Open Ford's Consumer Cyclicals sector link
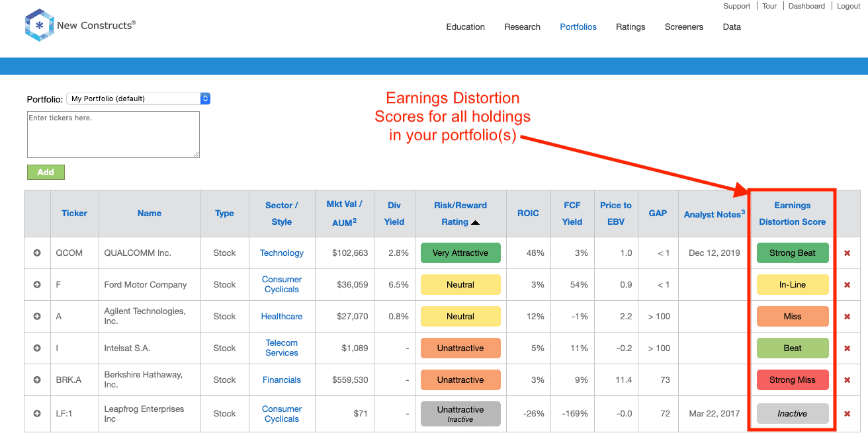Screen dimensions: 868x437 282,285
